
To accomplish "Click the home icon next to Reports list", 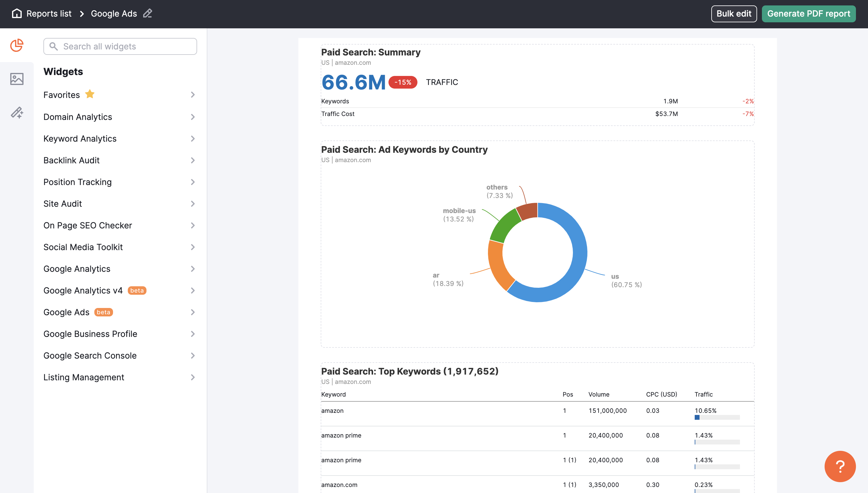I will (x=17, y=14).
